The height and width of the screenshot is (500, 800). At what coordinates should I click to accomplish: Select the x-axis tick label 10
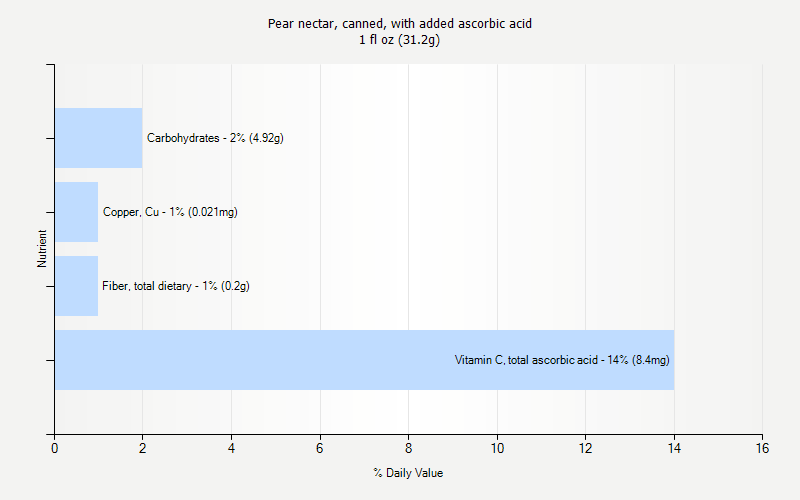click(497, 449)
